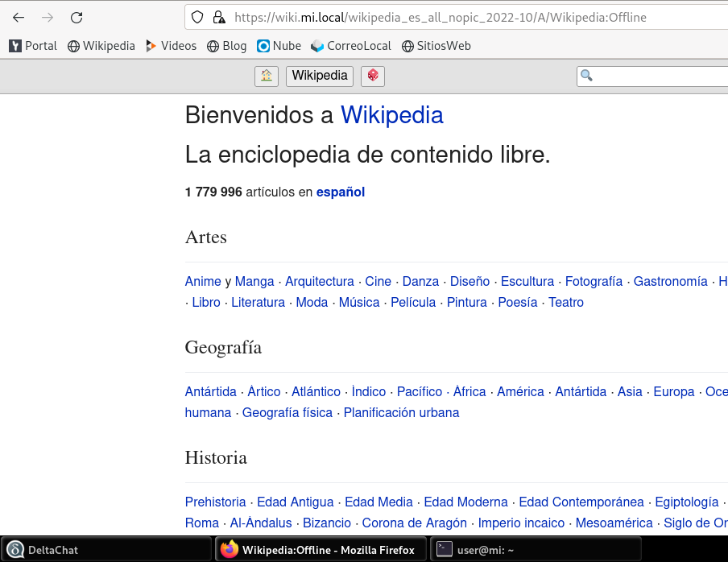Open the Imperio incaico link

click(x=521, y=523)
